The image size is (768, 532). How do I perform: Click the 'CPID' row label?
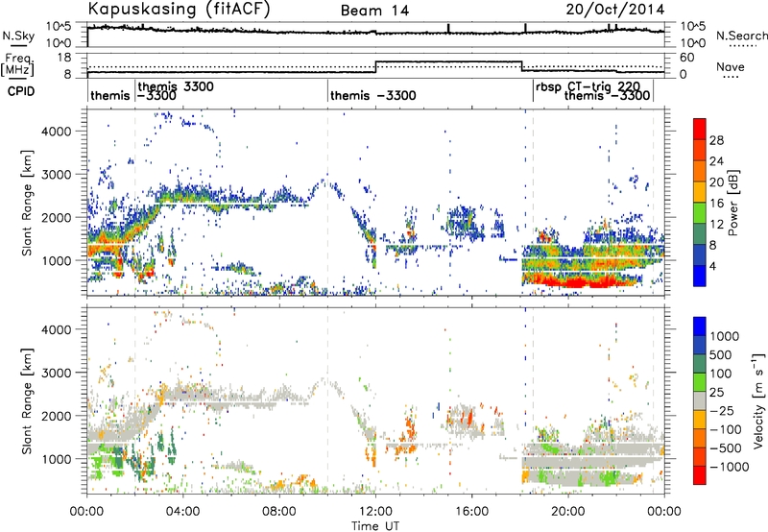(x=21, y=91)
